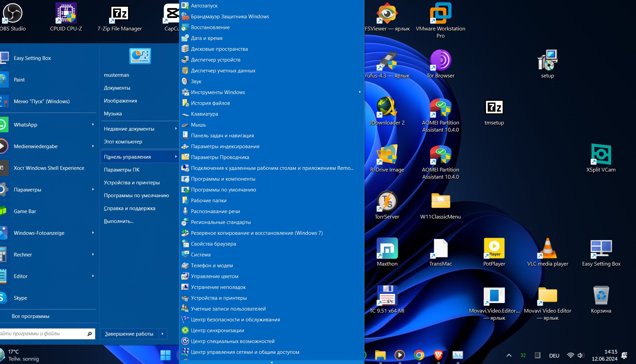Image resolution: width=636 pixels, height=364 pixels.
Task: Click Google Chrome in the taskbar
Action: [x=419, y=355]
